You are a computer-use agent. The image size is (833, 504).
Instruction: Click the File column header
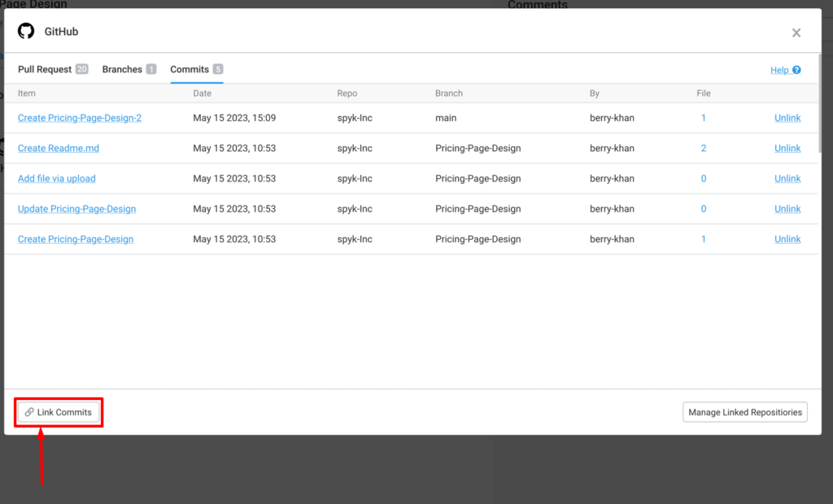[x=704, y=93]
